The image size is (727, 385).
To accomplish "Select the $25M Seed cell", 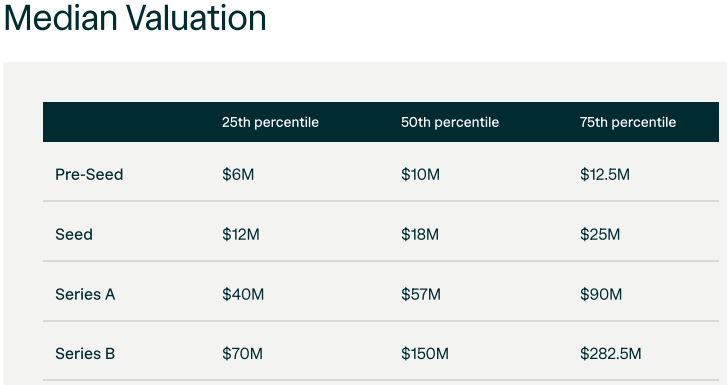I will pyautogui.click(x=599, y=234).
